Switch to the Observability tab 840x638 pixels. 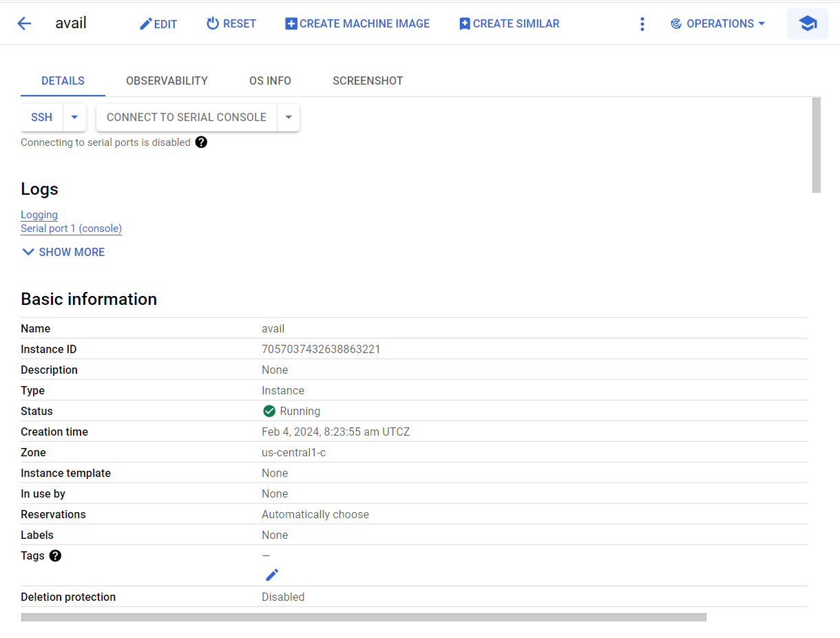[167, 81]
